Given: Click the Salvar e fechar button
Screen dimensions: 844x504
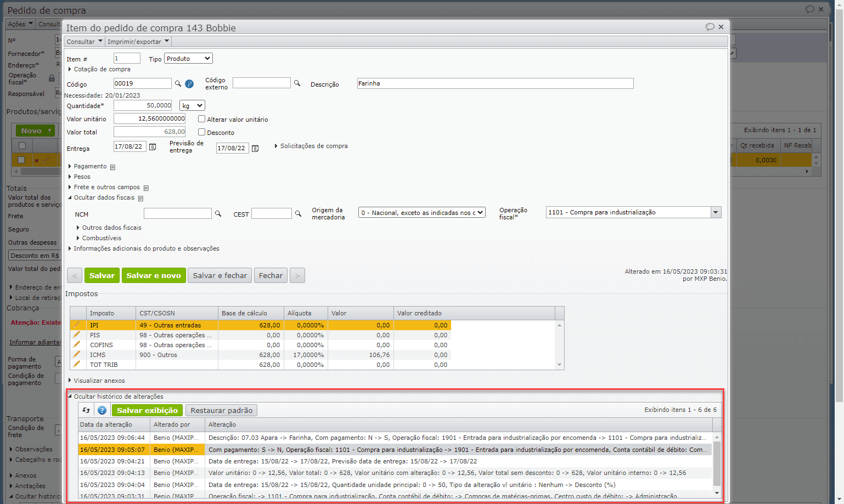Looking at the screenshot, I should click(220, 275).
